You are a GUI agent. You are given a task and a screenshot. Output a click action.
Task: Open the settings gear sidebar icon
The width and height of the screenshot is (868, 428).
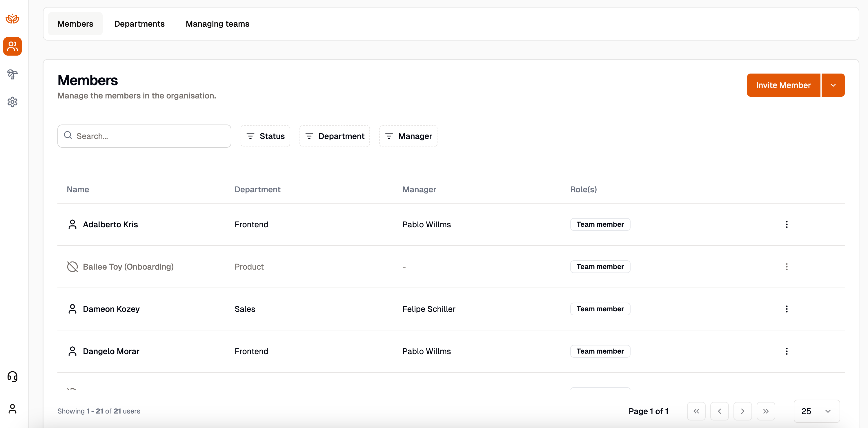pos(12,102)
